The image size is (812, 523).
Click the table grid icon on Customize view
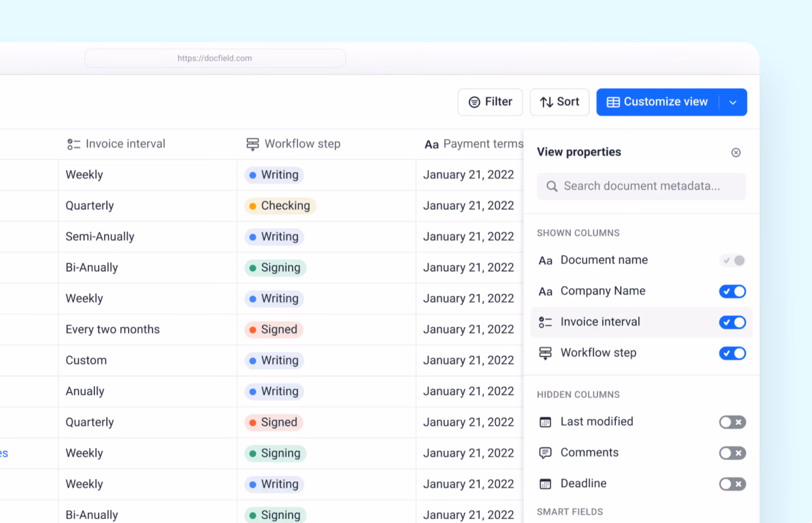613,102
